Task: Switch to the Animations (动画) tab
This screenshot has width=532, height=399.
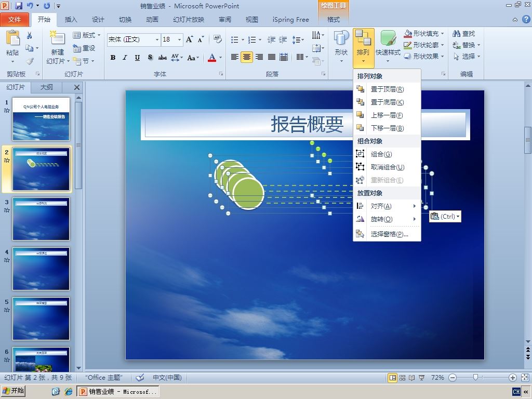Action: [x=152, y=20]
